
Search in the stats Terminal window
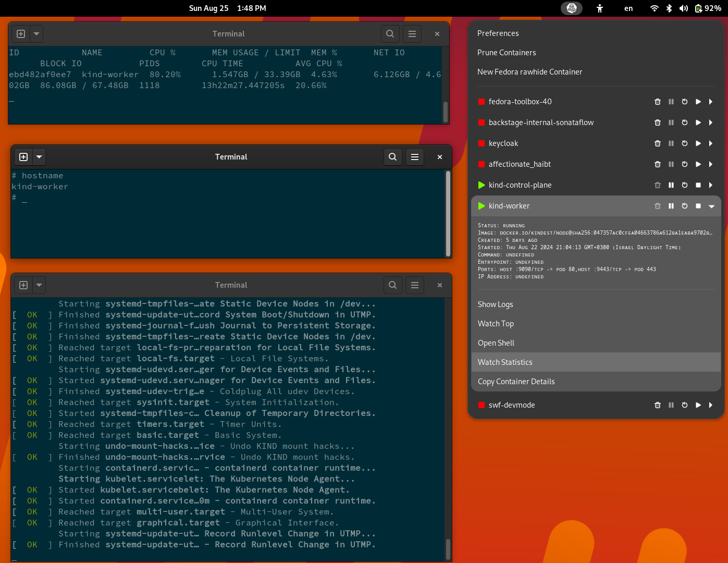pyautogui.click(x=390, y=34)
